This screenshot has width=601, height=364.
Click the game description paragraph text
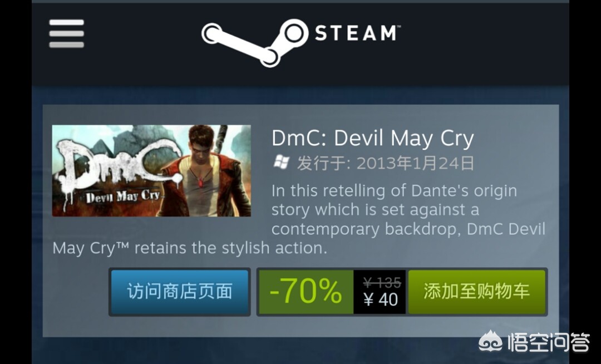click(299, 219)
